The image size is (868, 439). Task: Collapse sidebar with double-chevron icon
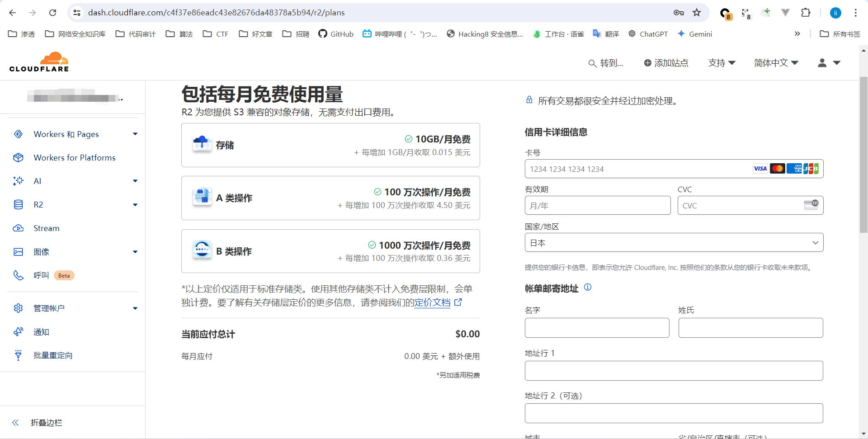tap(15, 423)
